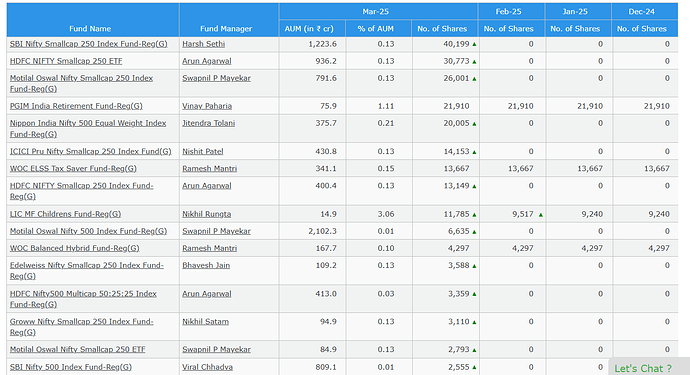
Task: Click green up arrow beside 30,773 shares
Action: pos(474,62)
